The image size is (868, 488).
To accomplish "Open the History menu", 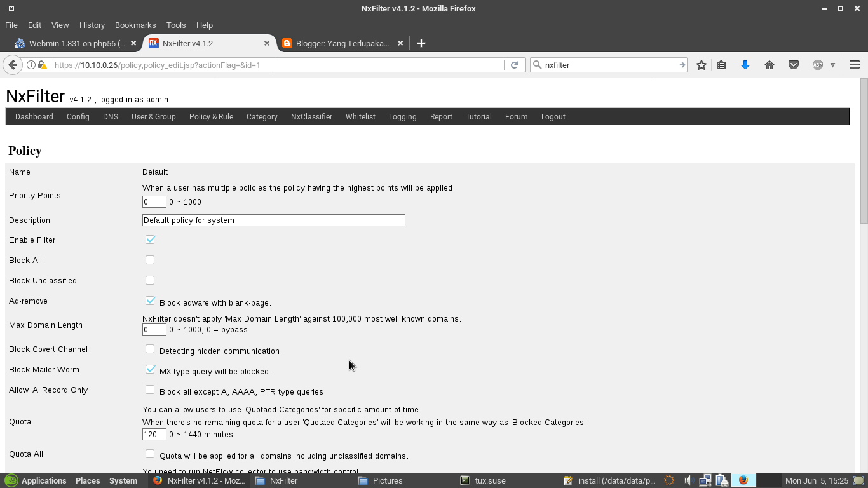I will point(92,25).
